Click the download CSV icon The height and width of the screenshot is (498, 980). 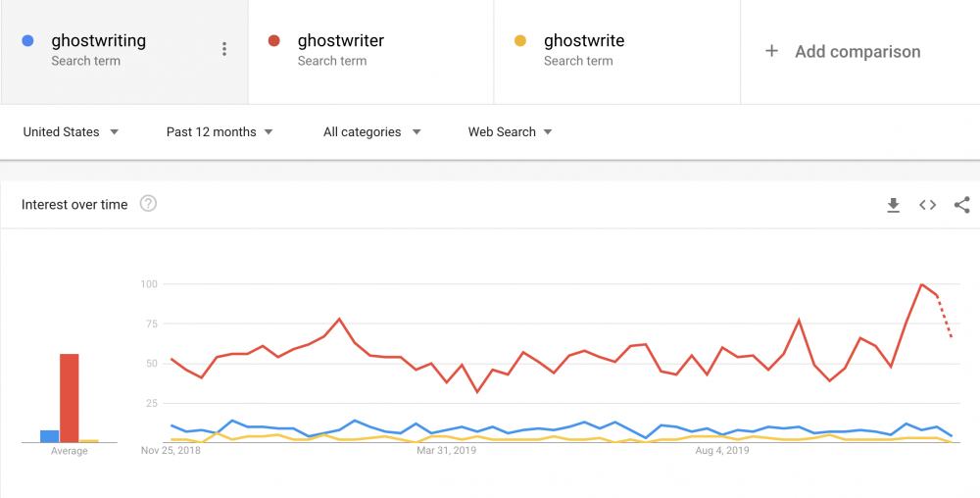893,205
